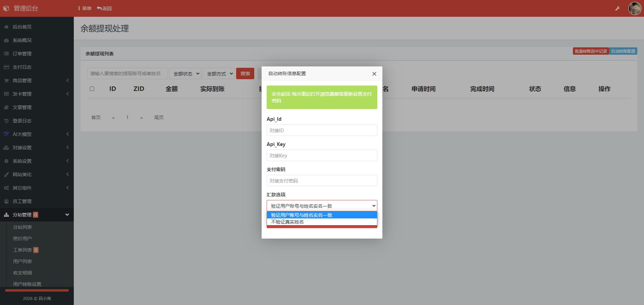Image resolution: width=644 pixels, height=305 pixels.
Task: Toggle the select-all checkbox in table header
Action: click(92, 89)
